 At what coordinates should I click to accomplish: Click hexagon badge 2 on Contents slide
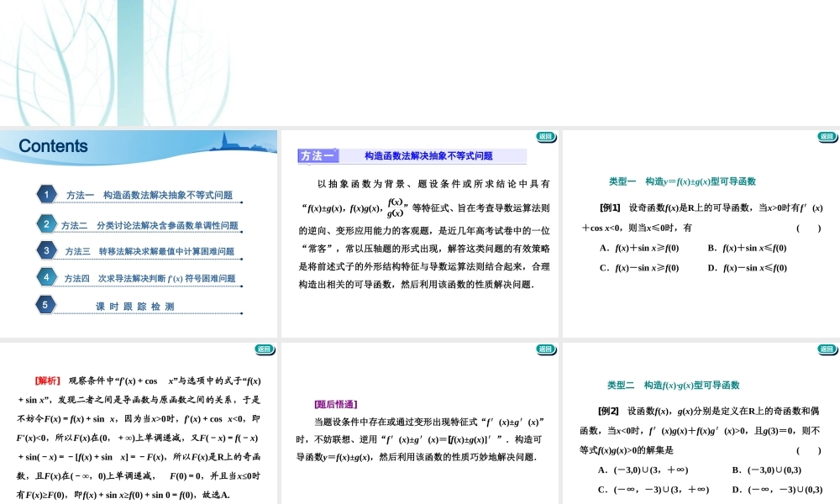click(x=46, y=223)
